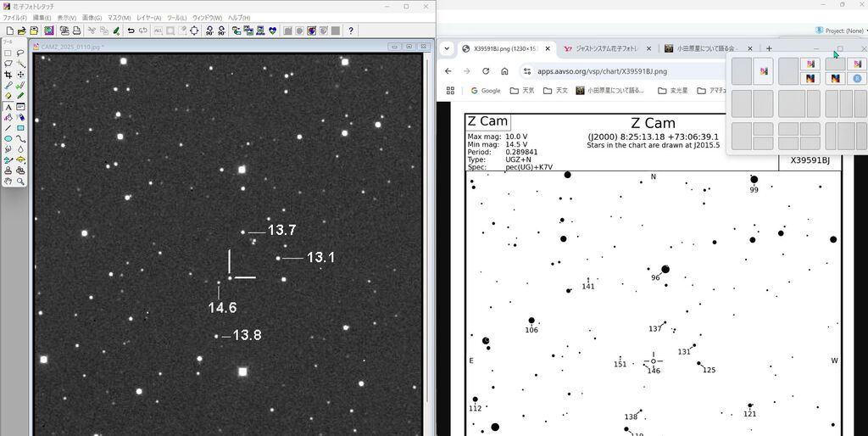Image resolution: width=868 pixels, height=436 pixels.
Task: Click the blue heart toolbar icon
Action: [x=272, y=31]
